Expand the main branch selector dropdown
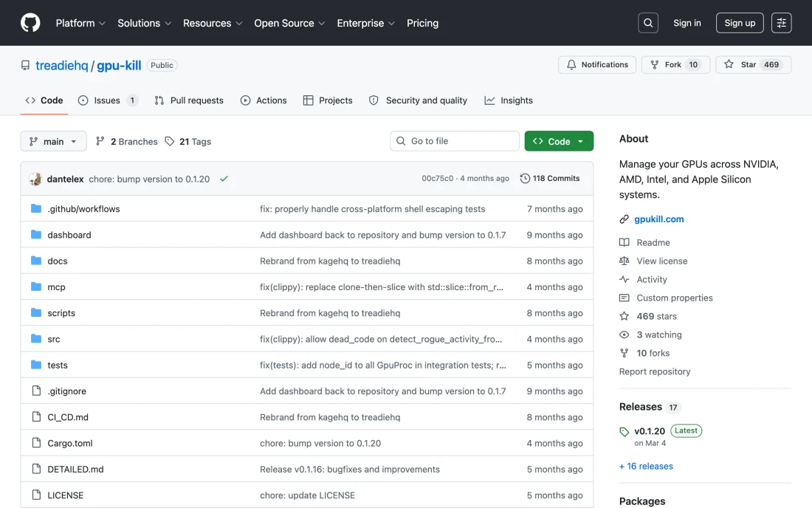 [x=53, y=141]
